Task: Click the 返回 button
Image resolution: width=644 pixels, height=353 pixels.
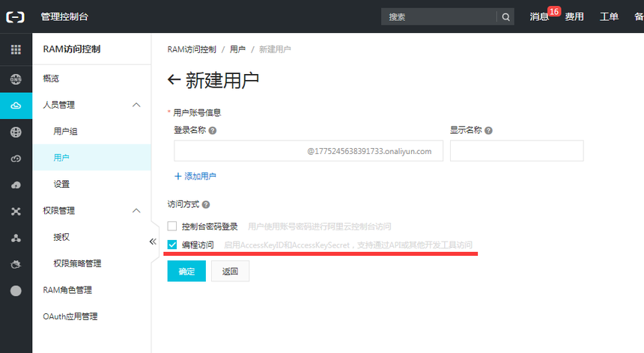Action: click(230, 271)
